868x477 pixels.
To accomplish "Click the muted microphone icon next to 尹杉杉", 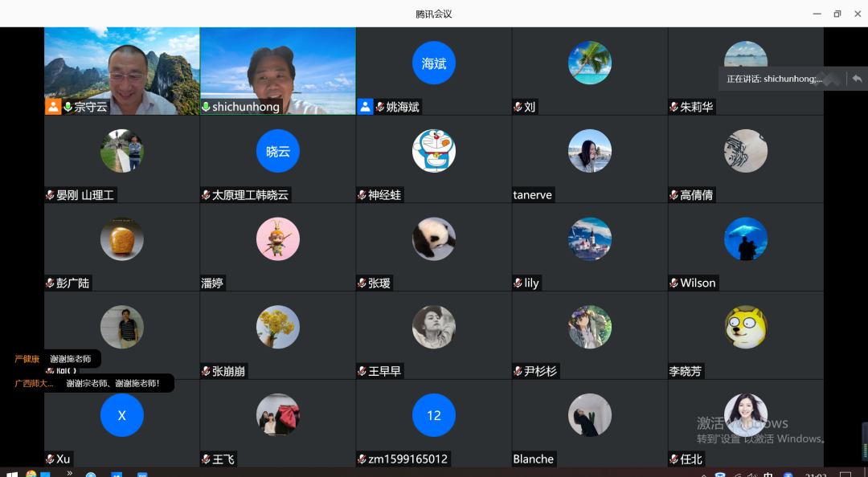I will (x=518, y=371).
